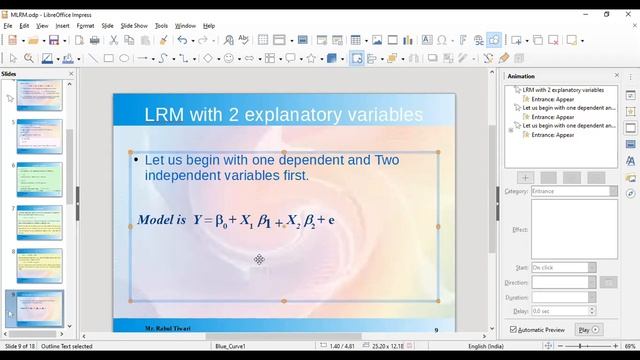Open the Insert Table dropdown arrow

(x=366, y=41)
